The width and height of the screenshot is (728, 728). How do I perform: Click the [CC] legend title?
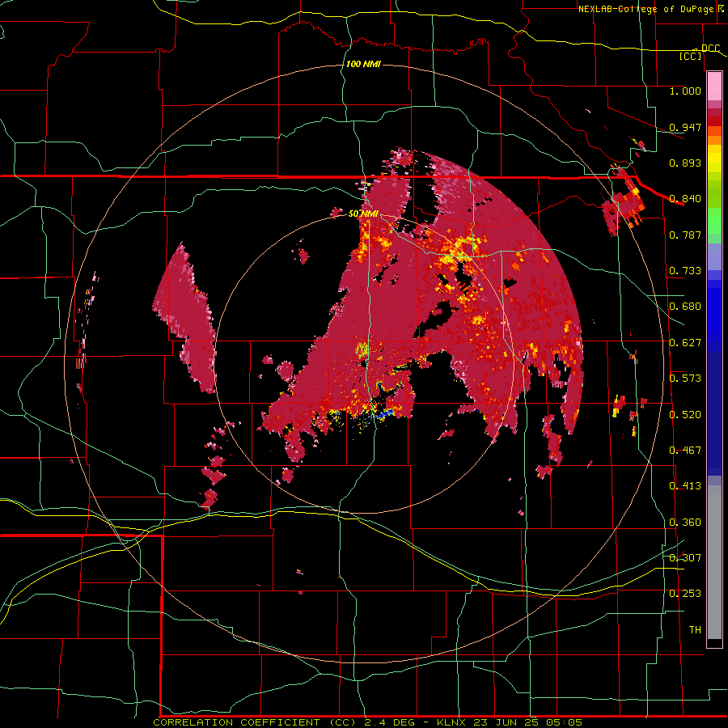691,56
